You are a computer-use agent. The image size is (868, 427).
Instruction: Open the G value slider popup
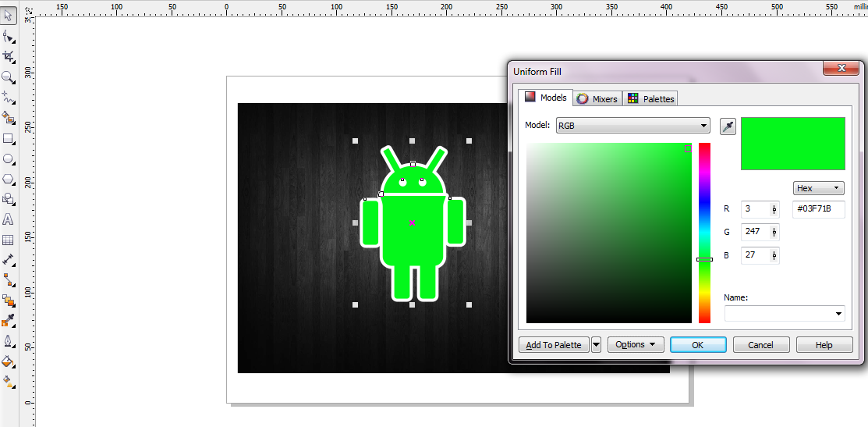774,232
